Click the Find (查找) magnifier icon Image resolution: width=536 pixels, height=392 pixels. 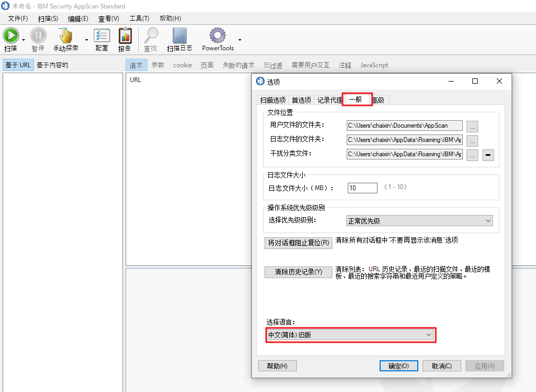pyautogui.click(x=151, y=35)
